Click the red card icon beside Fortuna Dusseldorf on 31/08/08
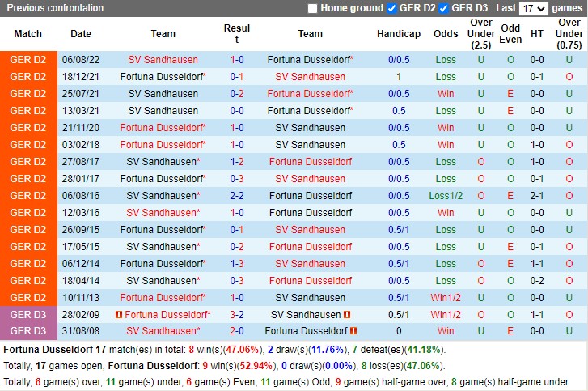588x391 pixels. point(353,331)
